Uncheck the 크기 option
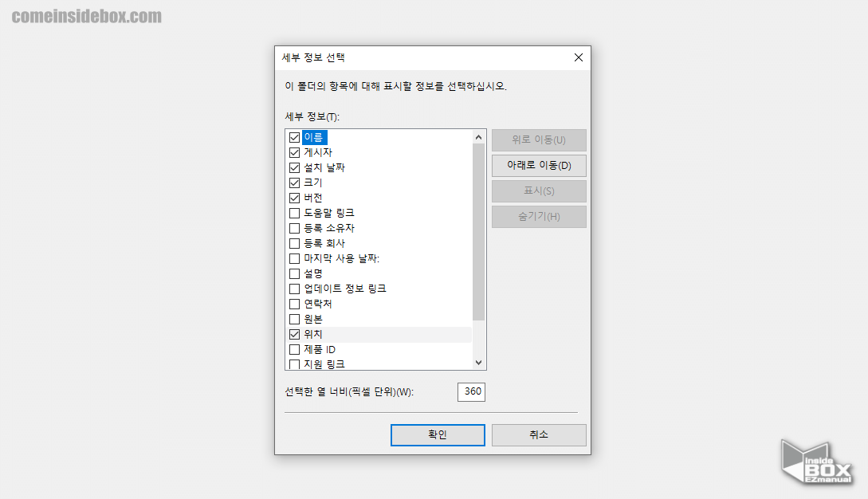The height and width of the screenshot is (499, 868). [294, 182]
